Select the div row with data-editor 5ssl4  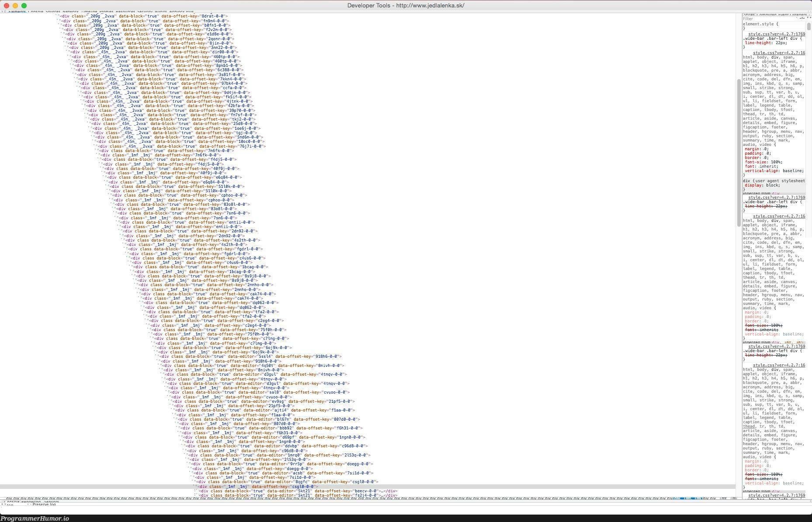coord(251,356)
